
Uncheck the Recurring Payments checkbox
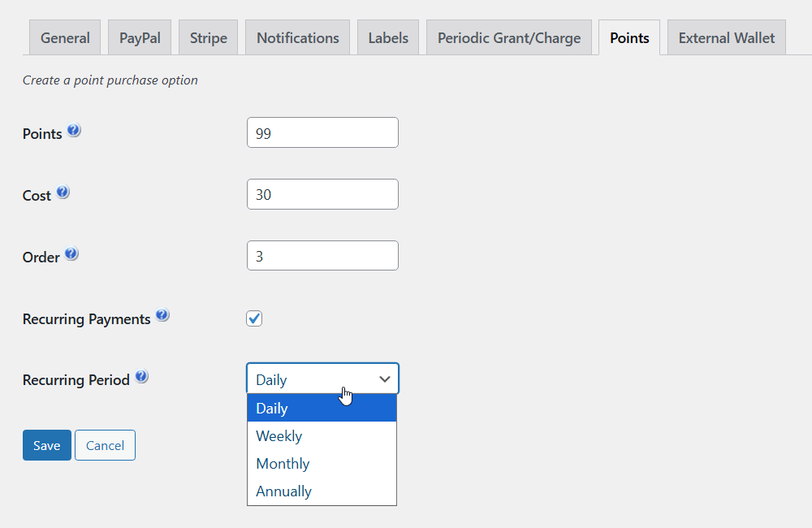[254, 318]
